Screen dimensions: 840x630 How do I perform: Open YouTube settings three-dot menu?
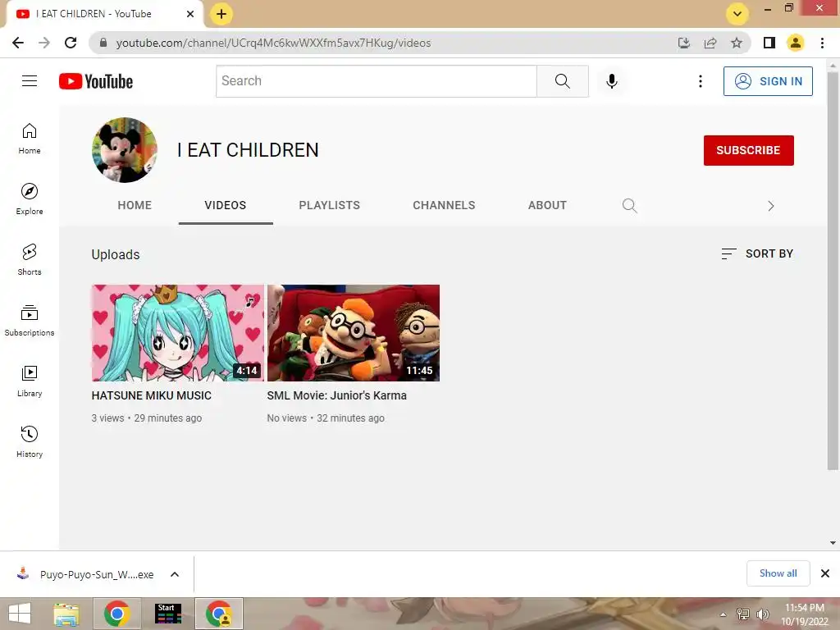coord(701,81)
